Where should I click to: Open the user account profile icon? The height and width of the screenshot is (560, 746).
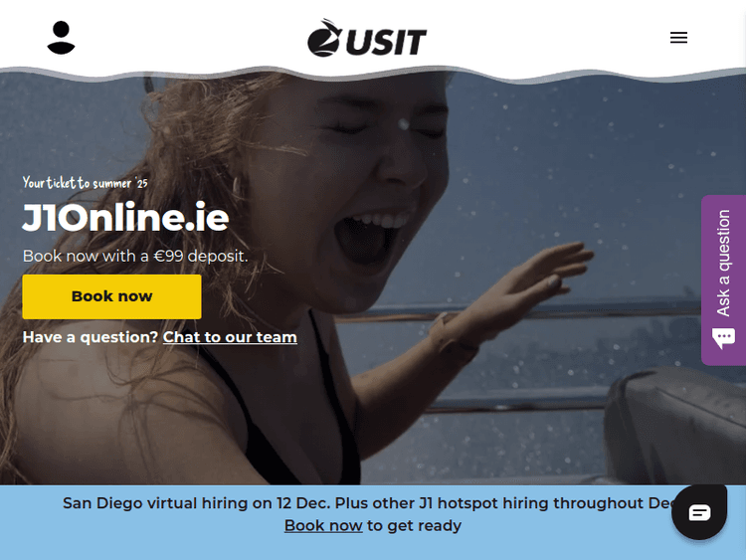(x=61, y=38)
